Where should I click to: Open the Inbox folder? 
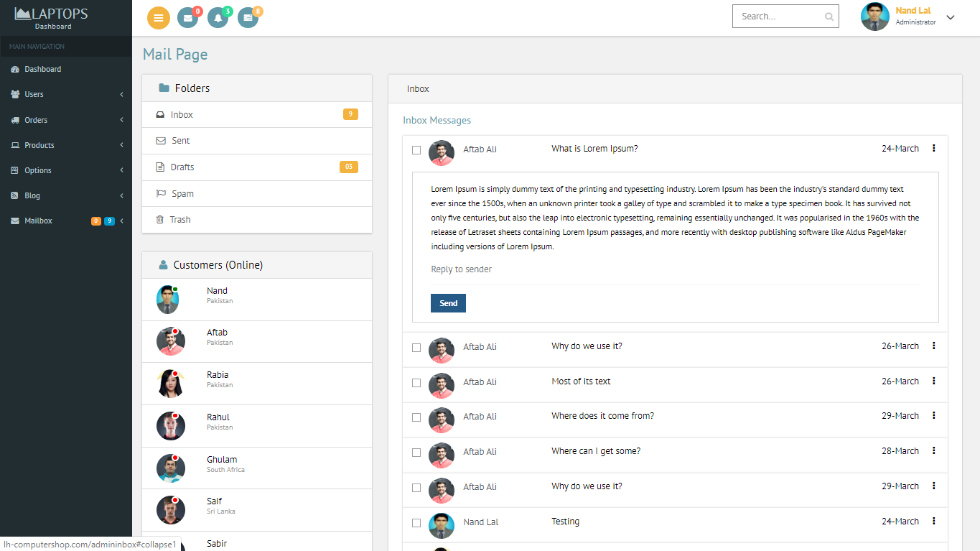pos(257,114)
